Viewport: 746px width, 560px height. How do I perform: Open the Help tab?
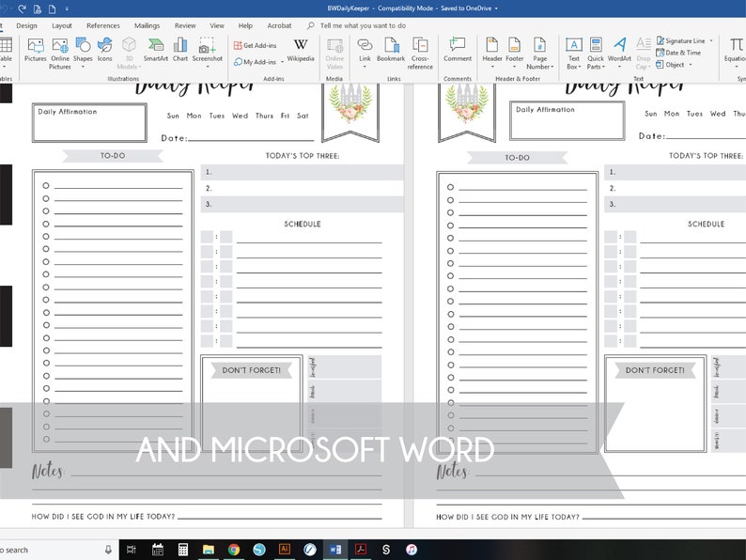point(245,25)
